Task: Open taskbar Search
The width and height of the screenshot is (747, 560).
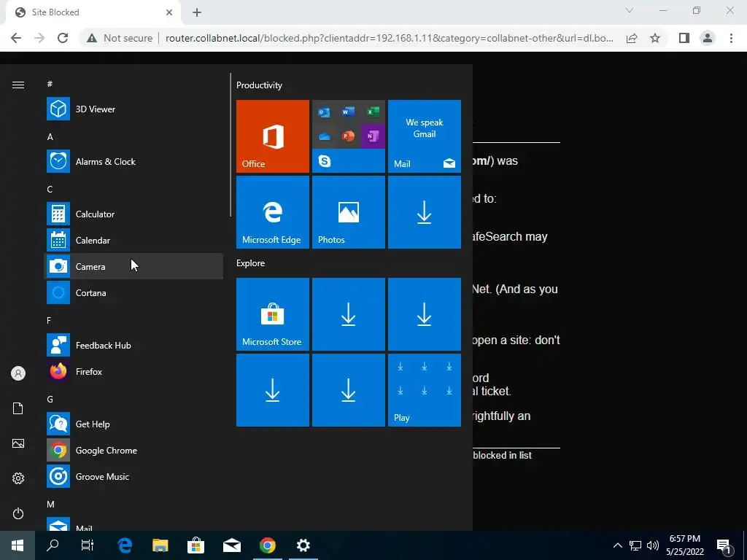Action: tap(53, 545)
